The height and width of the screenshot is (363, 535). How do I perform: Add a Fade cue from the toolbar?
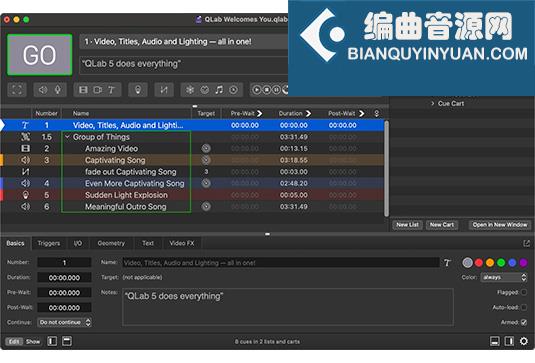pos(164,90)
